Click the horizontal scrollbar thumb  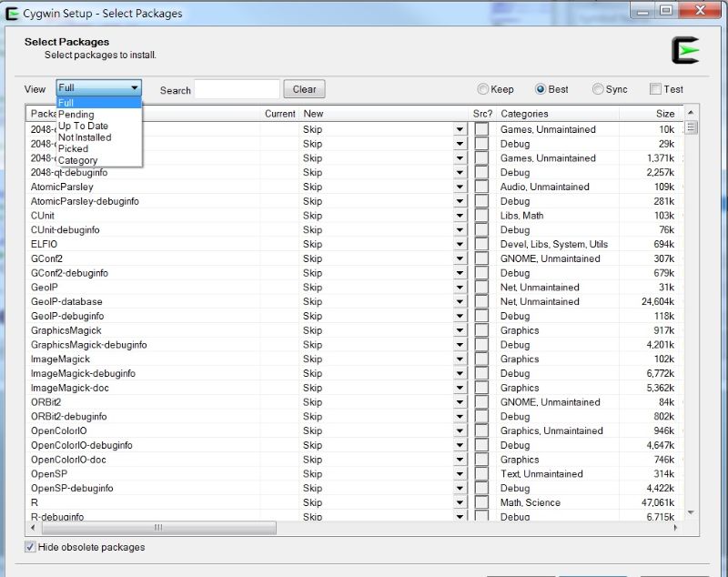pyautogui.click(x=158, y=527)
